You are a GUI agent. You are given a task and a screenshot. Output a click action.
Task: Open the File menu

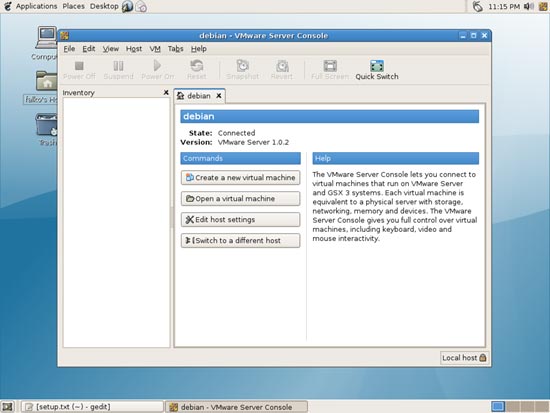(69, 49)
